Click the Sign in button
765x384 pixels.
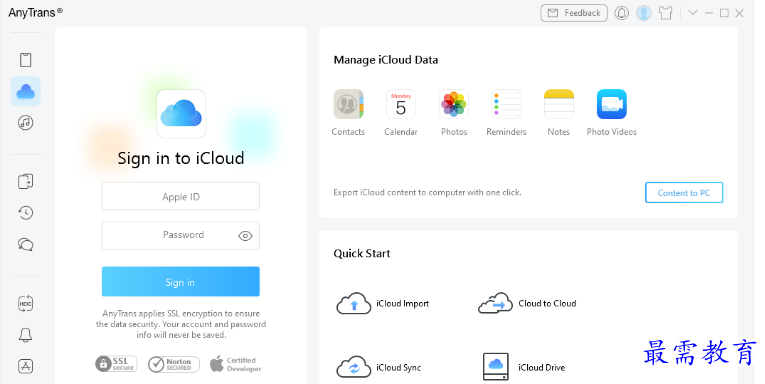[181, 282]
